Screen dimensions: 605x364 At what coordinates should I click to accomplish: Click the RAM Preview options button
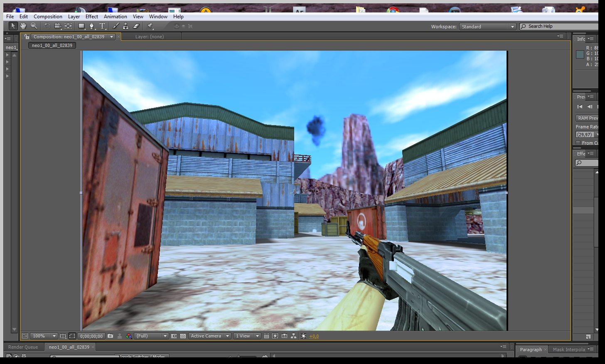pyautogui.click(x=588, y=118)
